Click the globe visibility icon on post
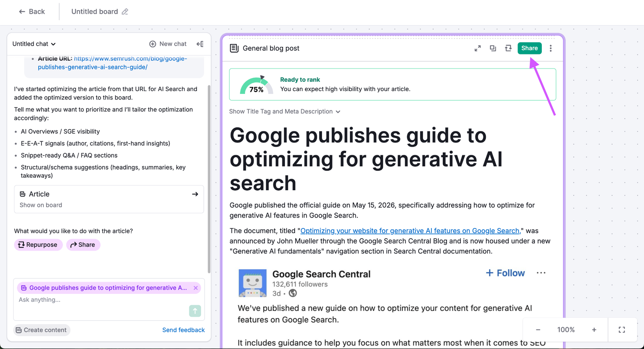Viewport: 644px width, 349px height. click(x=293, y=293)
